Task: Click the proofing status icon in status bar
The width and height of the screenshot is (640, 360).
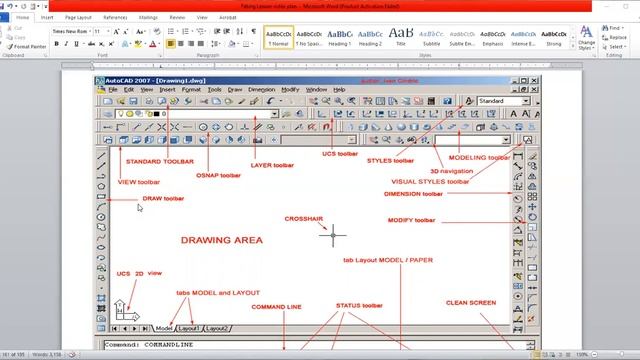Action: [72, 355]
